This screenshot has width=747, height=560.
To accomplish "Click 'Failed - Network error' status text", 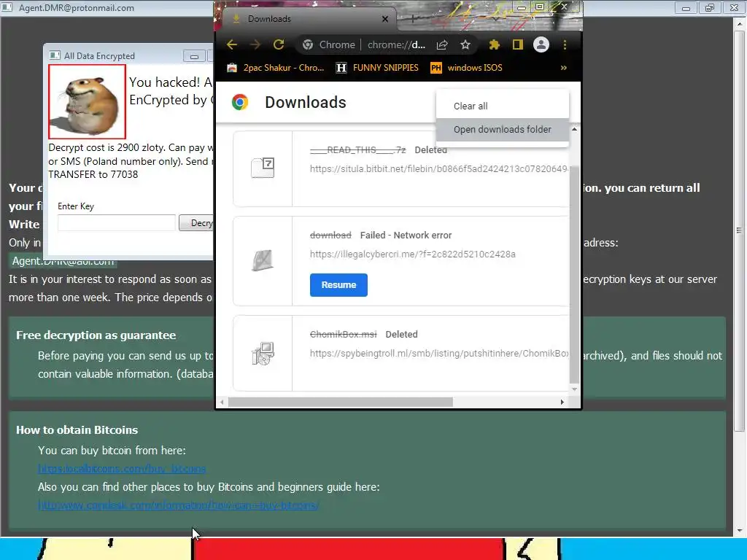I will (406, 236).
